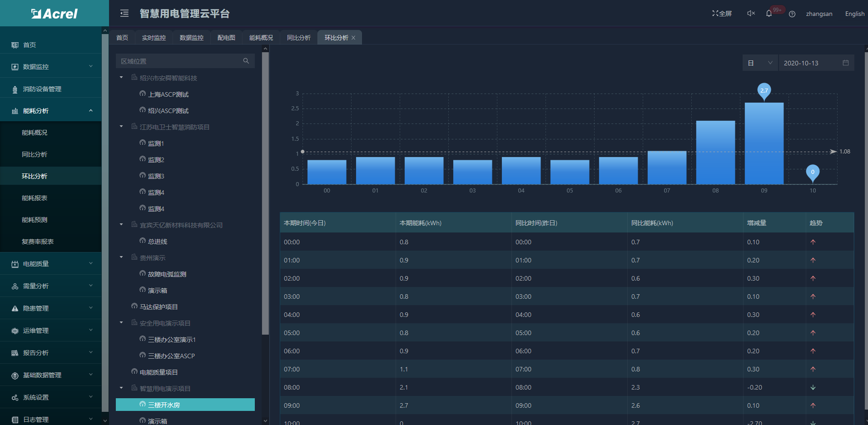Click the 电能质量 sidebar icon

[15, 264]
